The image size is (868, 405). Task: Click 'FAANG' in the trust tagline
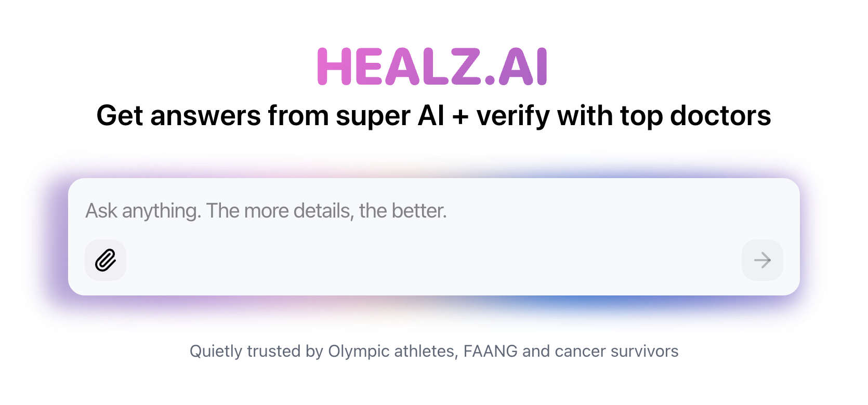(x=490, y=351)
